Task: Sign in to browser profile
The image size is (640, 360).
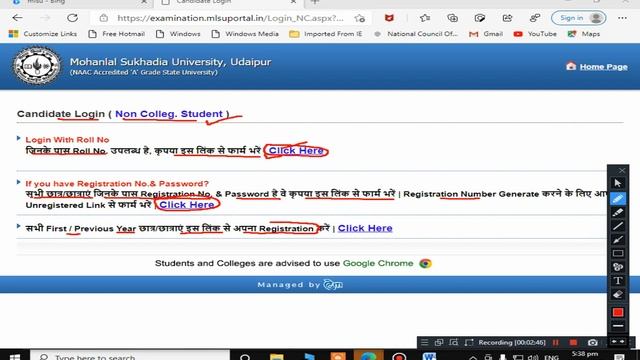Action: coord(578,18)
